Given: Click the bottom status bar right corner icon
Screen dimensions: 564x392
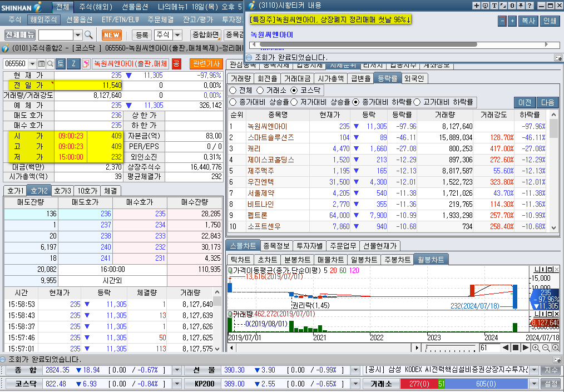Looking at the screenshot, I should (557, 359).
